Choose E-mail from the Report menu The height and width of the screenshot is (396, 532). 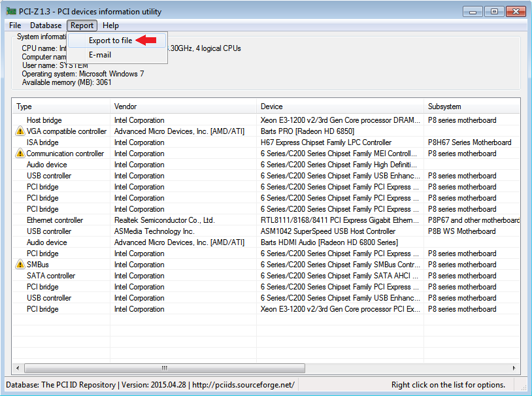pyautogui.click(x=117, y=55)
